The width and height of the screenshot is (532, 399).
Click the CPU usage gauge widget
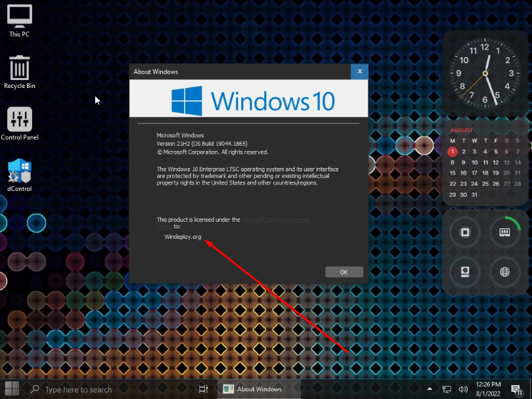click(465, 232)
